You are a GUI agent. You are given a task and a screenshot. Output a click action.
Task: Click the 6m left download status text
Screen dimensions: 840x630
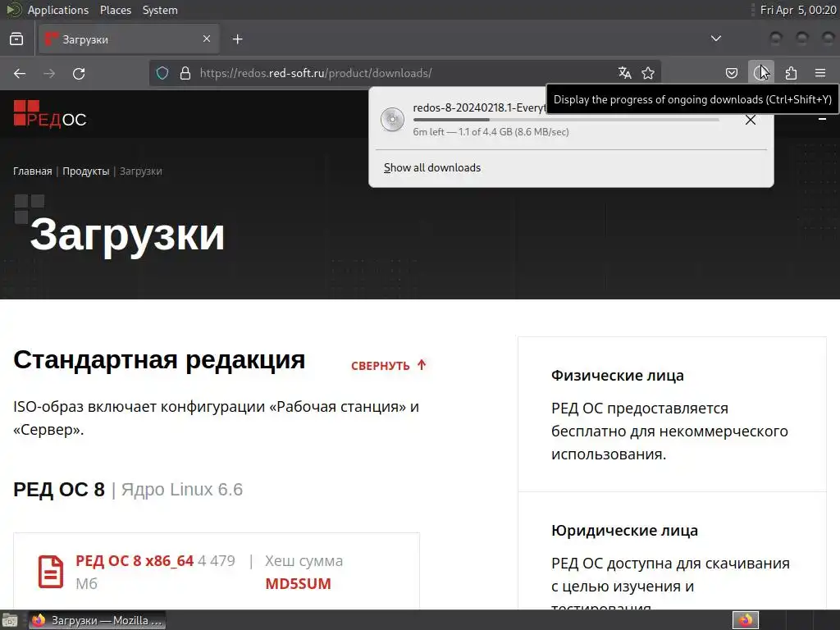point(491,132)
